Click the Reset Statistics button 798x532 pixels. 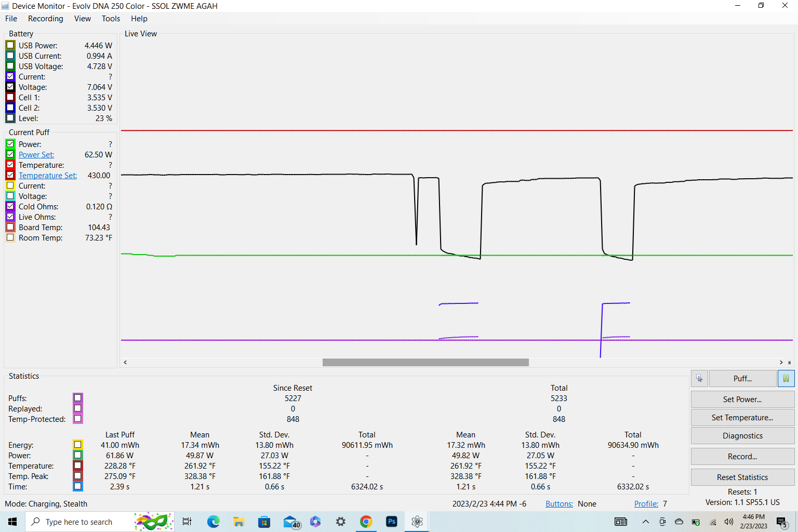742,477
